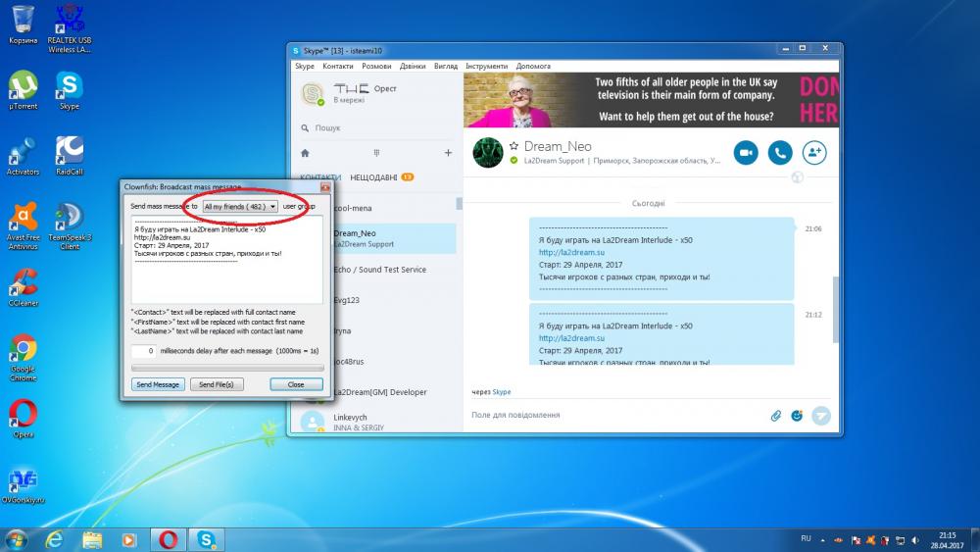
Task: Open the Інструменти menu
Action: (x=486, y=66)
